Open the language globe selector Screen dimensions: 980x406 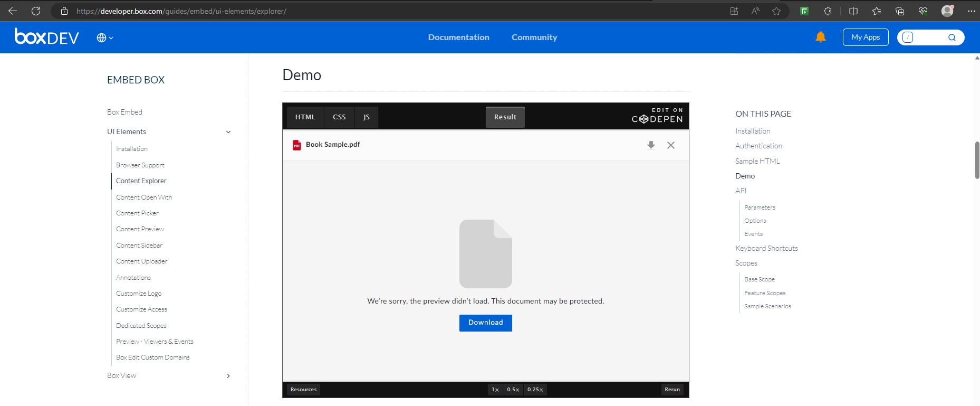(x=105, y=37)
